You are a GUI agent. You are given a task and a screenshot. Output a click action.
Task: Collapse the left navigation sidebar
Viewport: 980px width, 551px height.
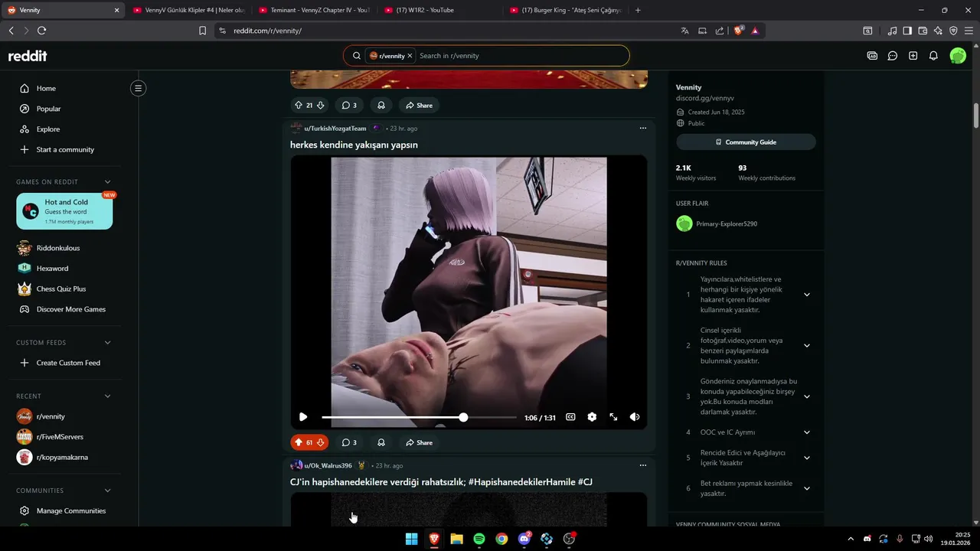(x=138, y=88)
